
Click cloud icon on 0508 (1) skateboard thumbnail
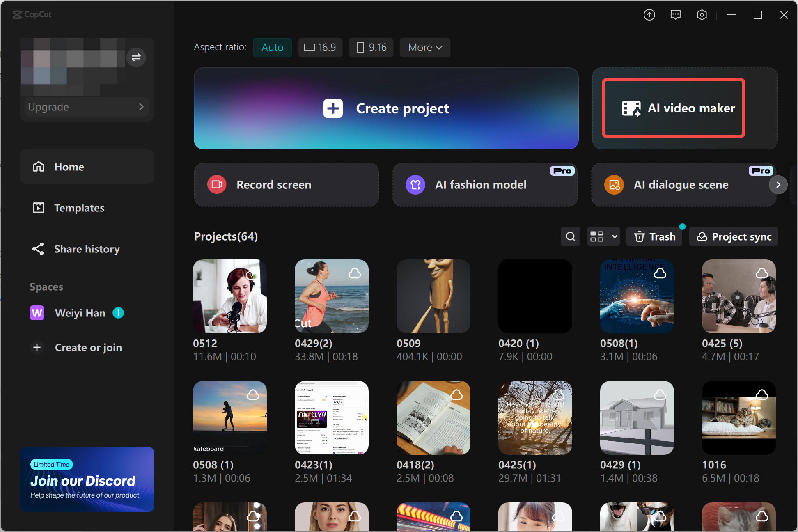[253, 395]
